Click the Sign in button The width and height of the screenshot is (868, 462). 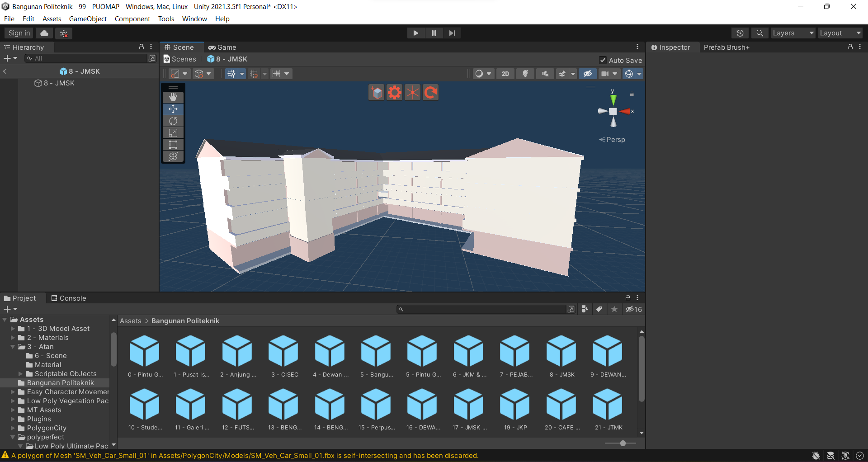click(x=19, y=33)
